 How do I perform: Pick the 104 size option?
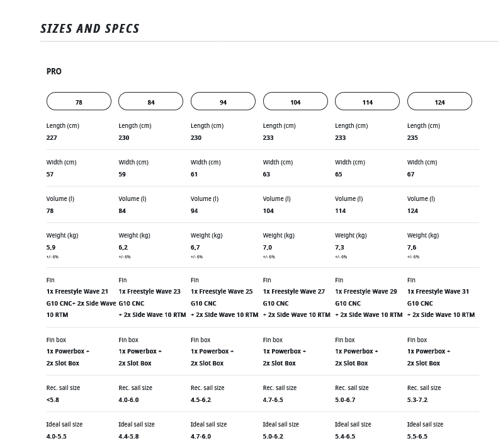(295, 101)
